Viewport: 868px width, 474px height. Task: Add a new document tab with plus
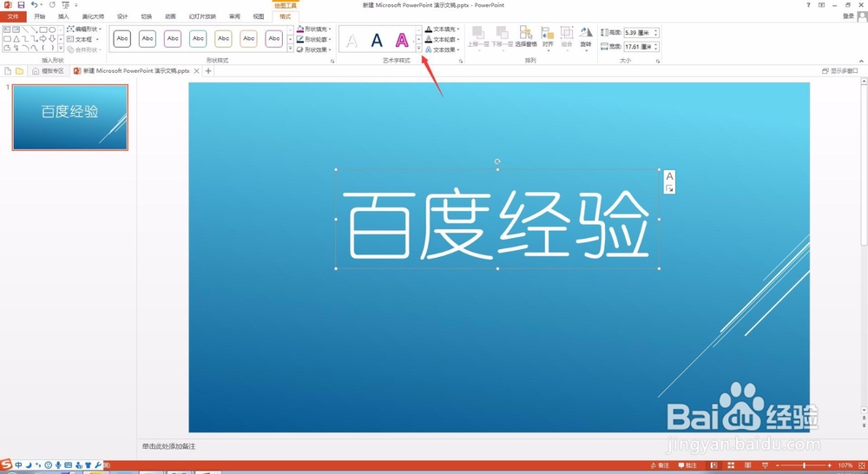tap(208, 71)
